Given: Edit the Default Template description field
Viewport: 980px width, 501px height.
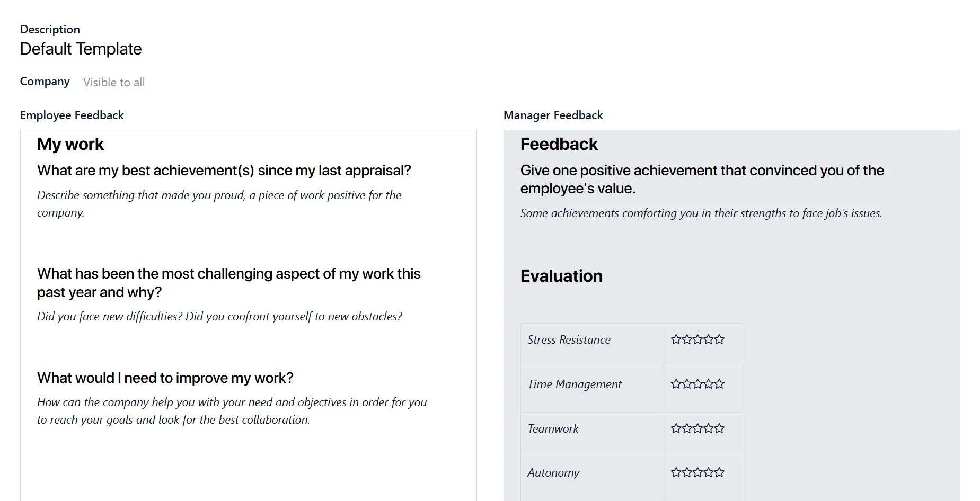Looking at the screenshot, I should [x=81, y=49].
